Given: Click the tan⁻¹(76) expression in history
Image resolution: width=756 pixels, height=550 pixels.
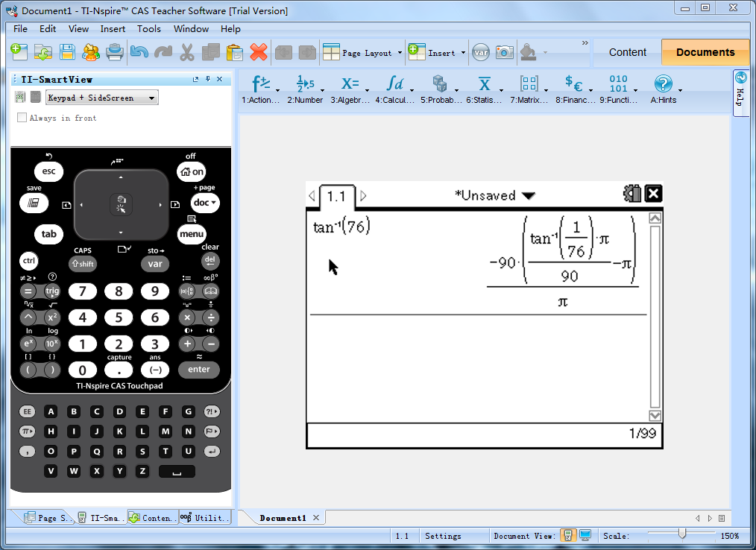Looking at the screenshot, I should 341,226.
